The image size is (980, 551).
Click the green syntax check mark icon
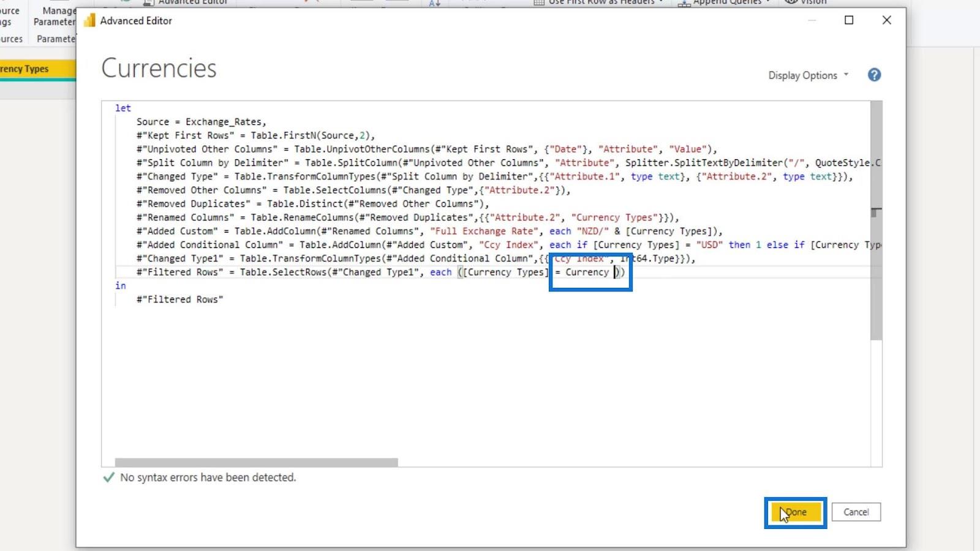click(109, 477)
